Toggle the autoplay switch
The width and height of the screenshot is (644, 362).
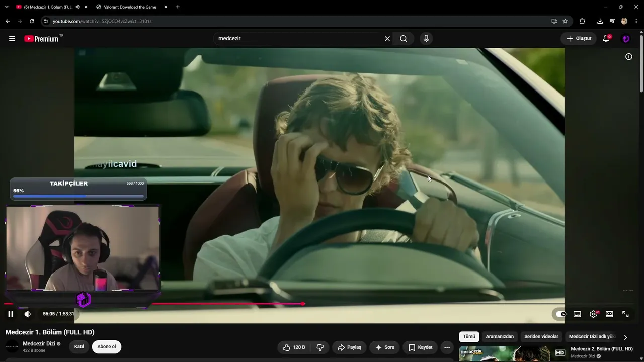tap(560, 314)
